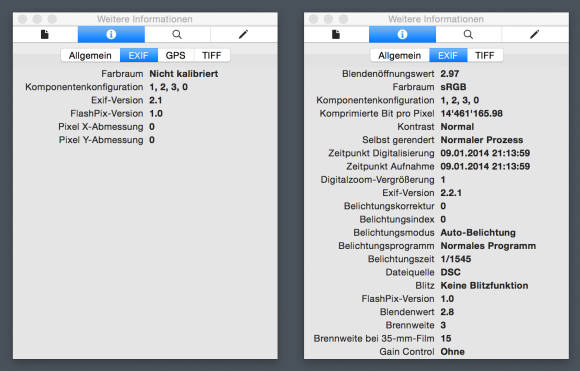580x371 pixels.
Task: Click the 'Brennweite bei 35-mm-Film' label
Action: (x=374, y=338)
